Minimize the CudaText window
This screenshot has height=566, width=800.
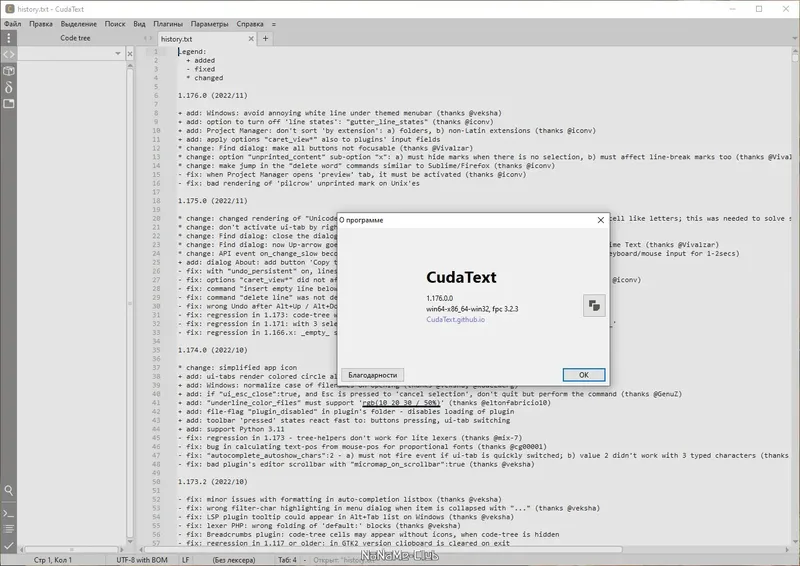(x=733, y=9)
